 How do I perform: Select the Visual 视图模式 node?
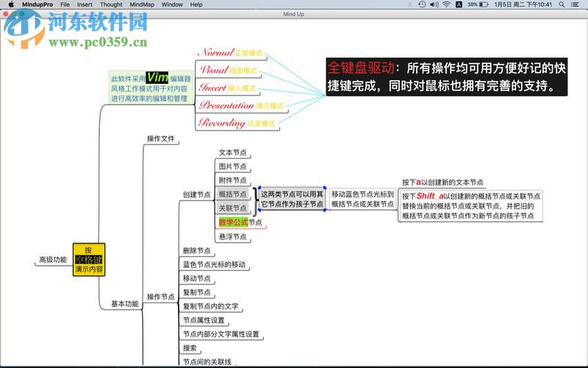point(228,70)
